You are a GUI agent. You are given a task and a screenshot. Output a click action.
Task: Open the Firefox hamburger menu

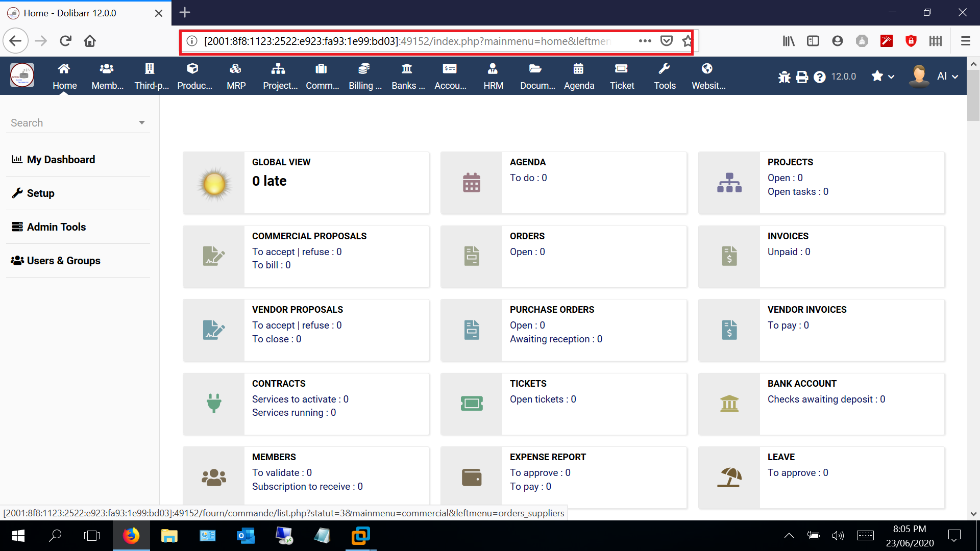pos(965,41)
